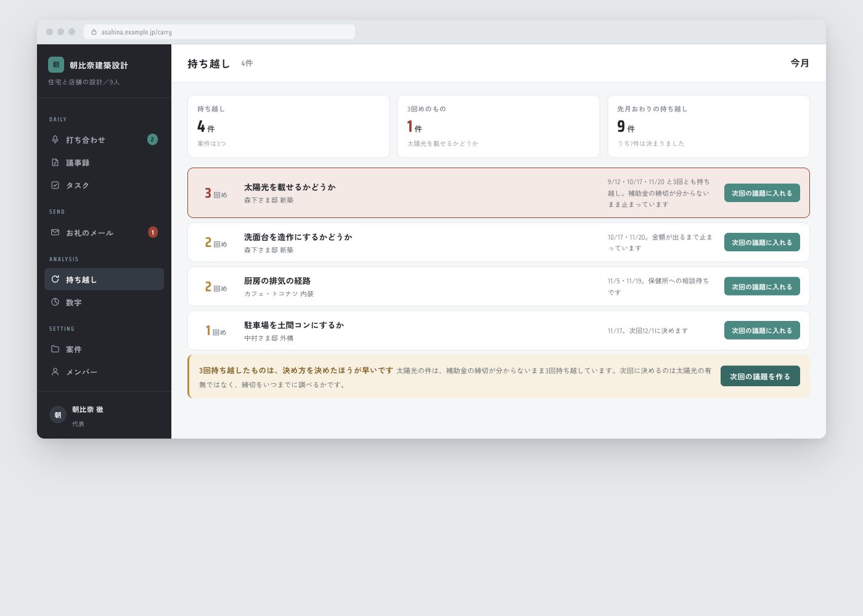Select the 3回めのもの summary card
Screen dimensions: 863x616
coord(499,126)
